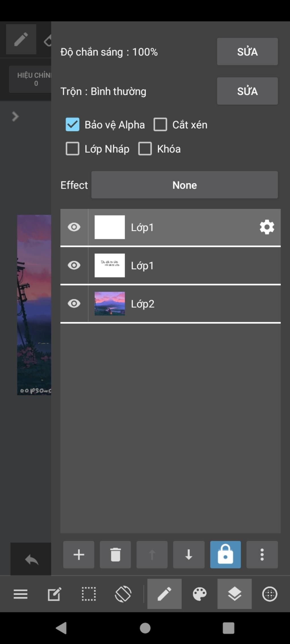Screen dimensions: 290x644
Task: Delete the selected layer with trash icon
Action: [115, 555]
